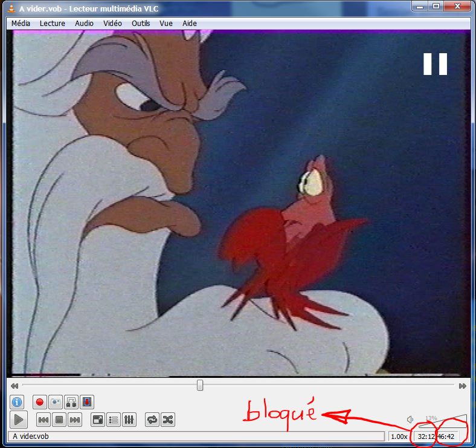Image resolution: width=476 pixels, height=448 pixels.
Task: Show the playlist
Action: (x=113, y=420)
